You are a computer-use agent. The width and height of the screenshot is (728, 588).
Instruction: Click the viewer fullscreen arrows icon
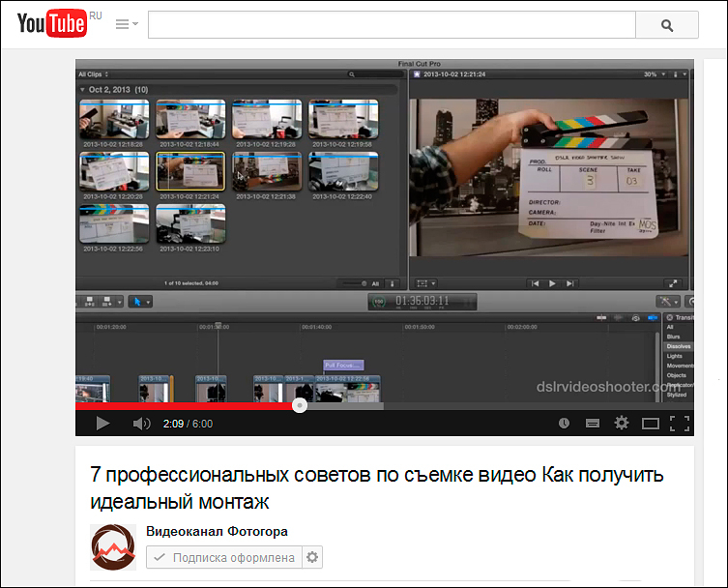pos(673,283)
